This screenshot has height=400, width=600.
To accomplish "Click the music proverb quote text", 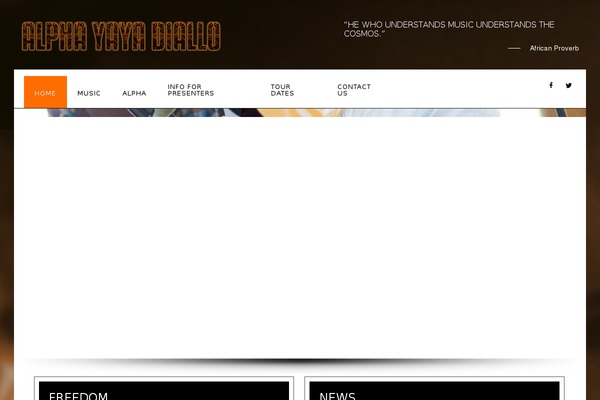I will coord(449,29).
